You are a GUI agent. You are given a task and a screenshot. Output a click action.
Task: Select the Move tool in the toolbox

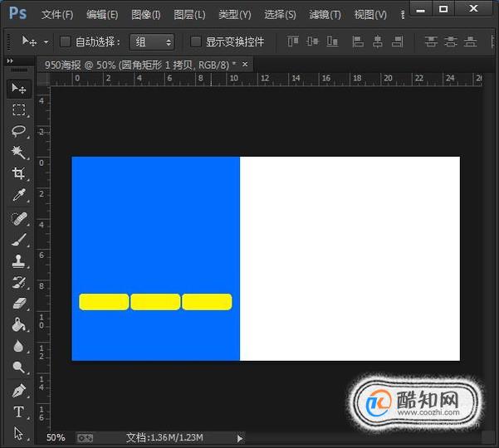[x=19, y=88]
